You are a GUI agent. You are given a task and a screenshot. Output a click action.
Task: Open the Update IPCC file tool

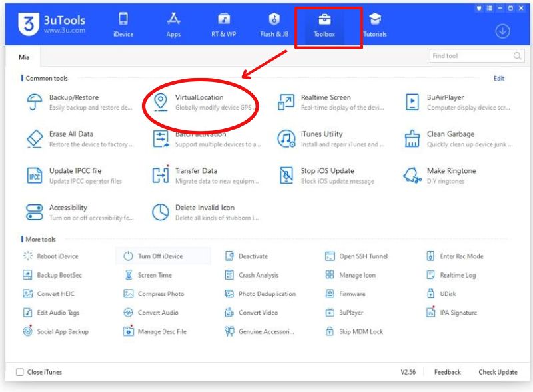click(74, 176)
